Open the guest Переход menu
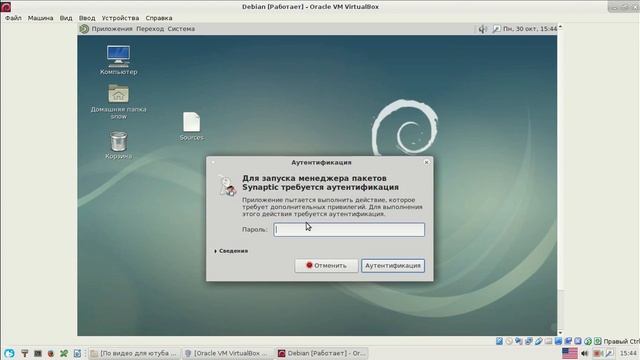 tap(150, 29)
